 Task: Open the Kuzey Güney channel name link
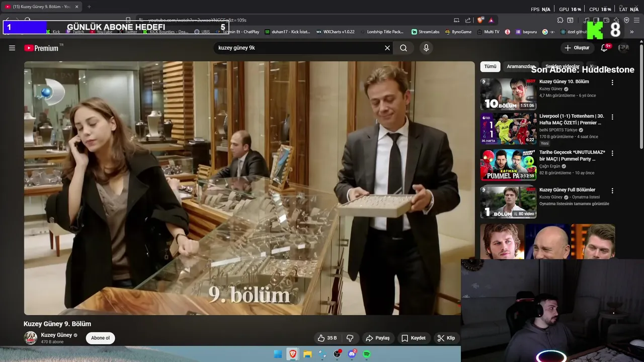tap(56, 335)
